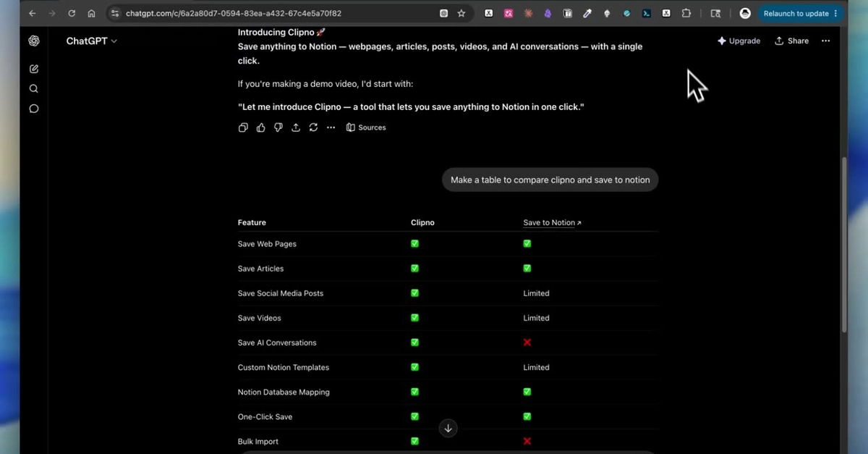Click 'One-Click Save' row label
The height and width of the screenshot is (454, 868).
point(265,417)
